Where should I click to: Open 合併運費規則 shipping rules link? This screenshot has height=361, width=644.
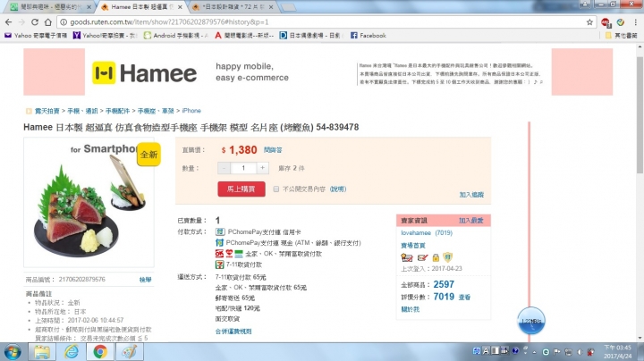pos(233,332)
